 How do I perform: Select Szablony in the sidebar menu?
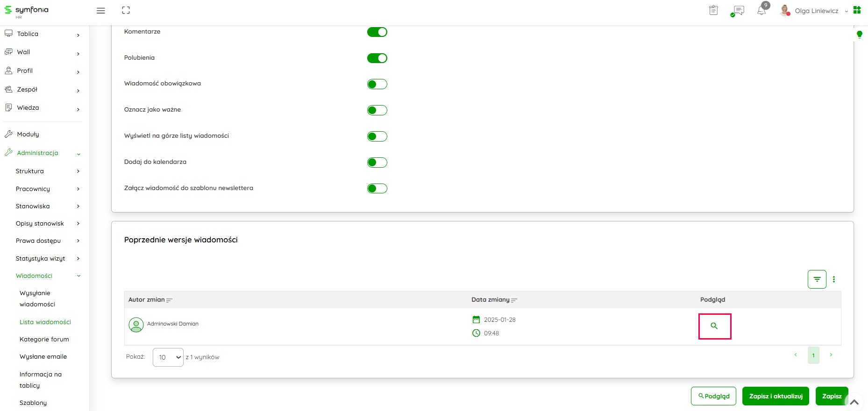[33, 403]
